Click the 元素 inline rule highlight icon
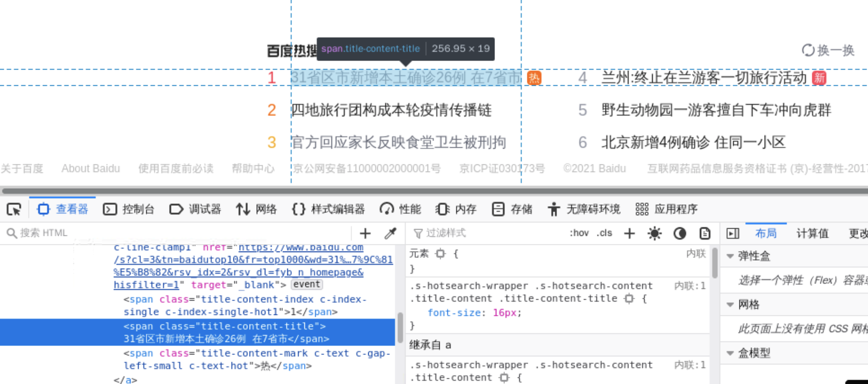The height and width of the screenshot is (384, 868). [x=441, y=253]
